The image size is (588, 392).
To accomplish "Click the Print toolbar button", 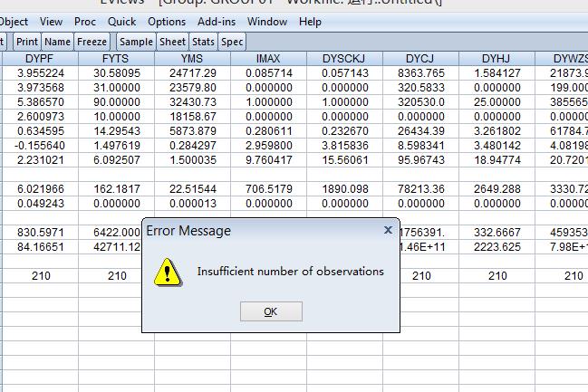I will point(27,42).
